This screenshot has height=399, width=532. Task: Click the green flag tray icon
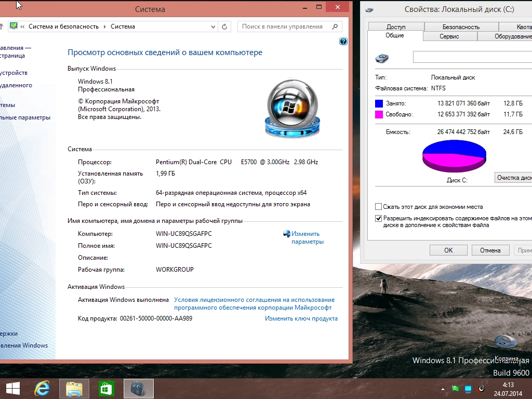456,389
